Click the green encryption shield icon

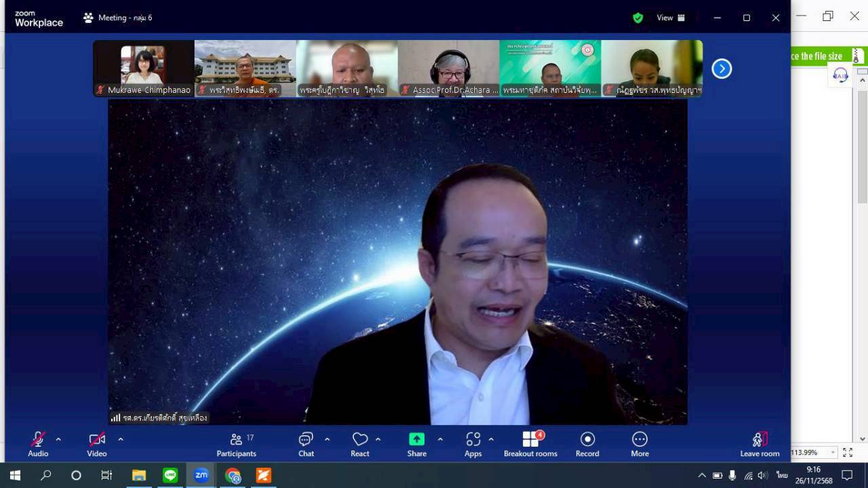637,18
